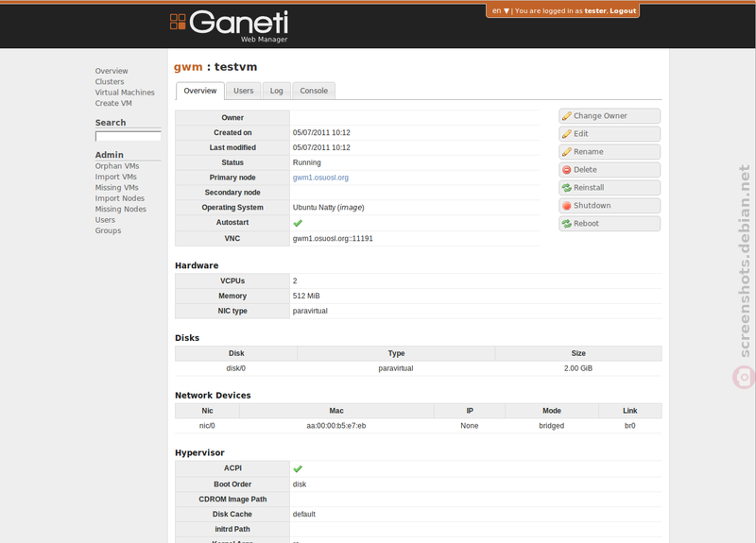This screenshot has width=756, height=543.
Task: Click the Mode value bridged
Action: 552,426
